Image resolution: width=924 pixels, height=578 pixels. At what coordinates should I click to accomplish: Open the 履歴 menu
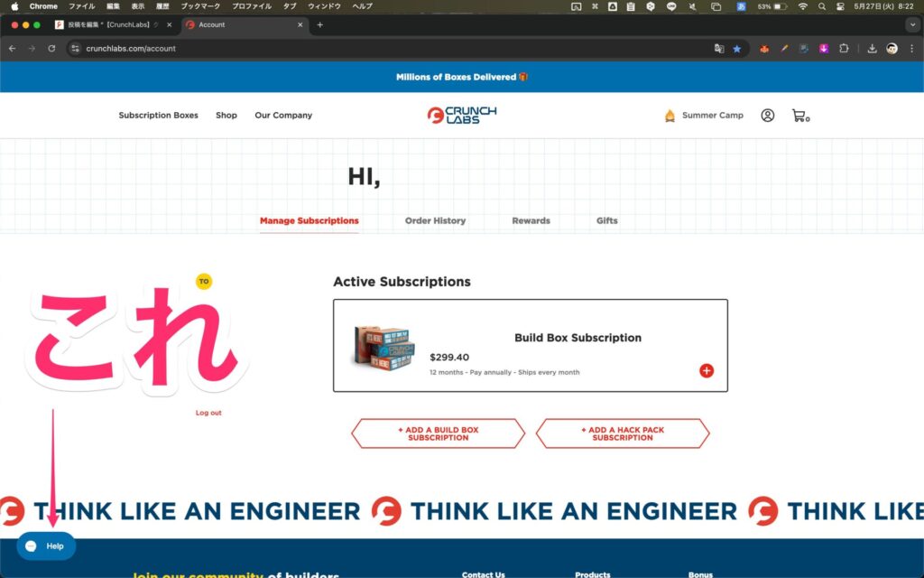pos(162,6)
